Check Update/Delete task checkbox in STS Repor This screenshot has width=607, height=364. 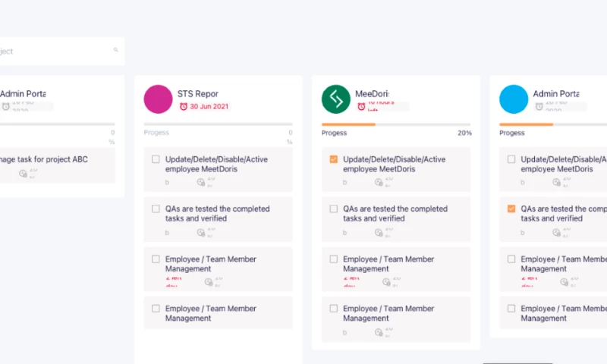(x=156, y=159)
